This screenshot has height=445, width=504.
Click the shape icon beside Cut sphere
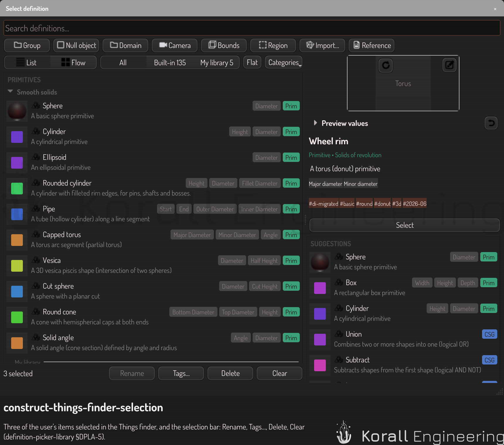pyautogui.click(x=36, y=286)
